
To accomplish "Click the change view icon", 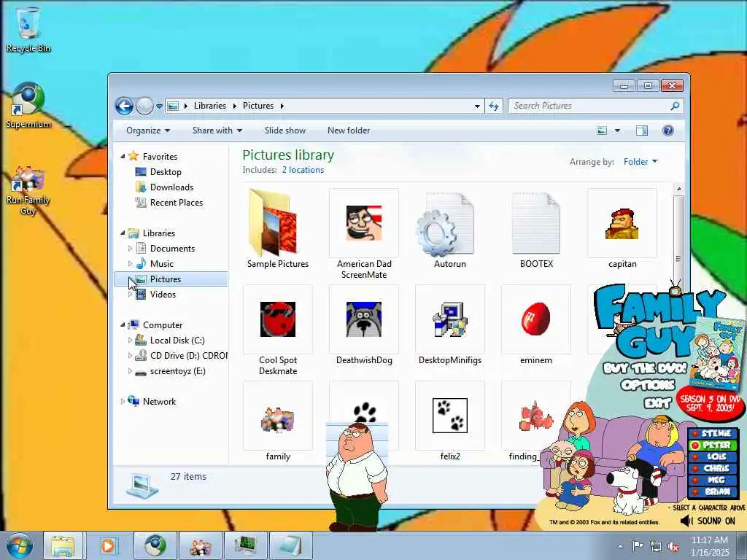I will pyautogui.click(x=602, y=131).
